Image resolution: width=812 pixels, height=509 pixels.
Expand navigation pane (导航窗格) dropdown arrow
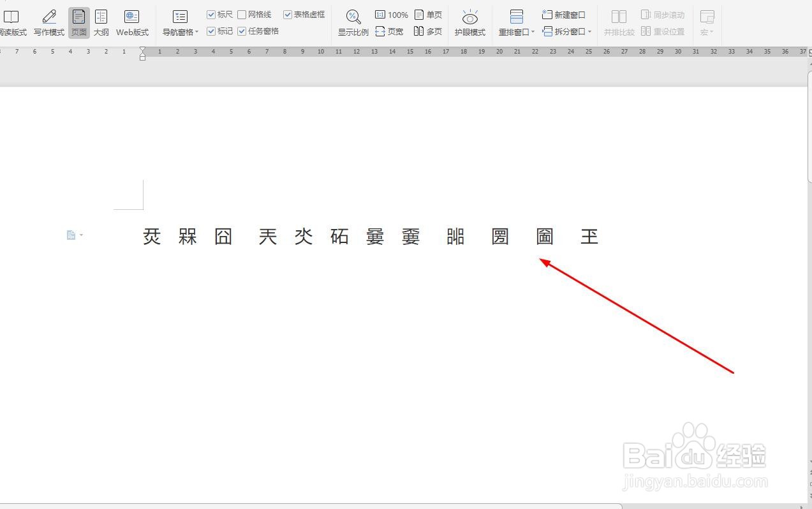[x=197, y=32]
